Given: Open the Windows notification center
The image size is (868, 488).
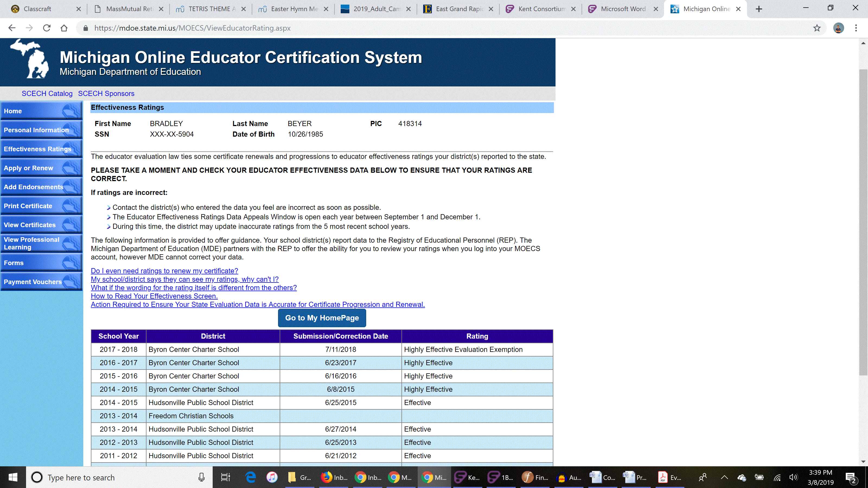Looking at the screenshot, I should click(851, 478).
